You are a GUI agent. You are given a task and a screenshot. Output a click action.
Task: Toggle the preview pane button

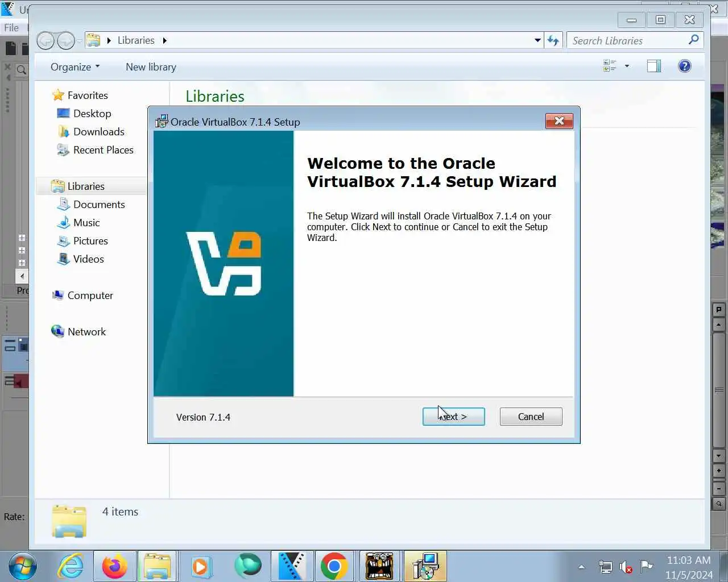tap(654, 66)
